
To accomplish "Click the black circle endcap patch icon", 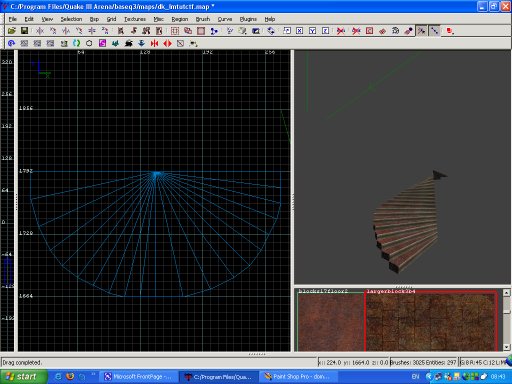I will coord(89,43).
